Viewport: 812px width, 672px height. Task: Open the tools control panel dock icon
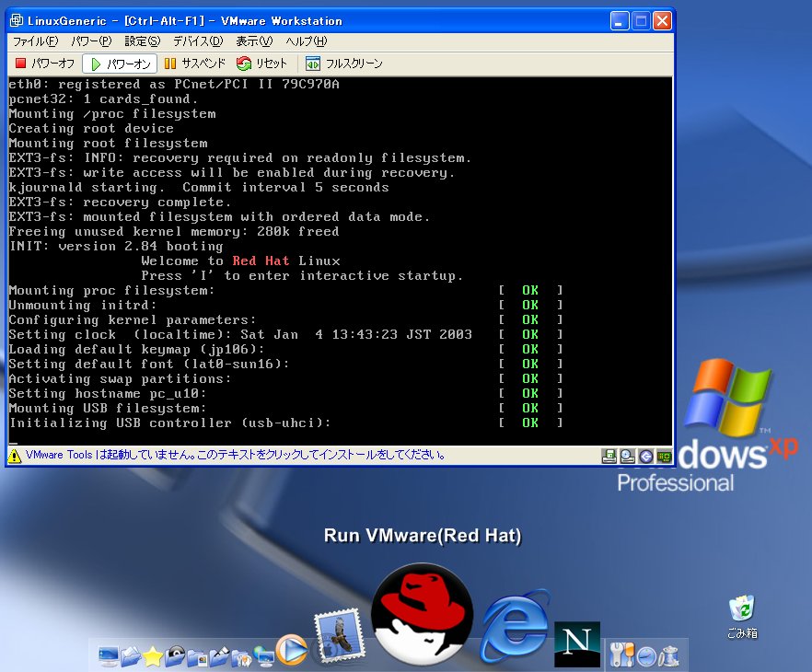[x=622, y=655]
